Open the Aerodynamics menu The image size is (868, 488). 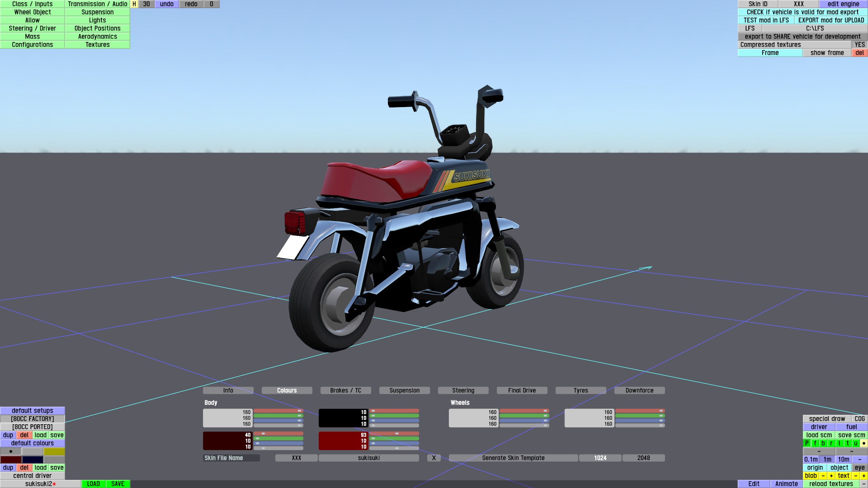(x=97, y=36)
